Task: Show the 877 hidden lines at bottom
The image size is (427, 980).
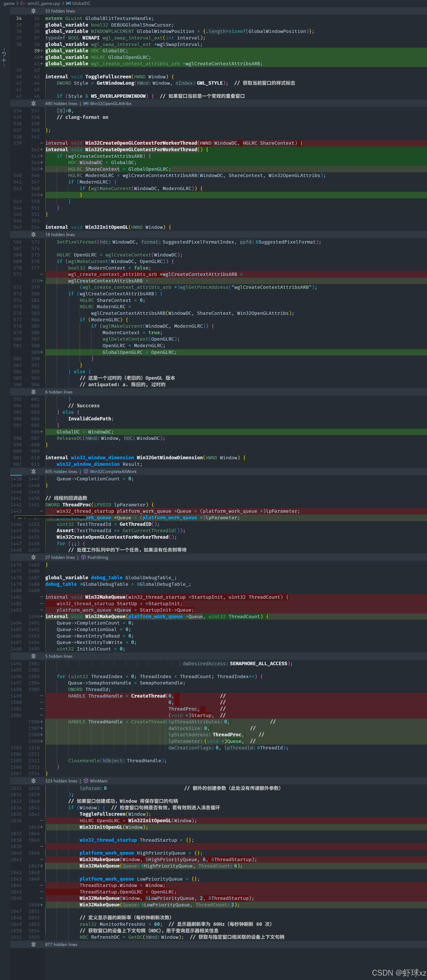Action: pyautogui.click(x=33, y=944)
